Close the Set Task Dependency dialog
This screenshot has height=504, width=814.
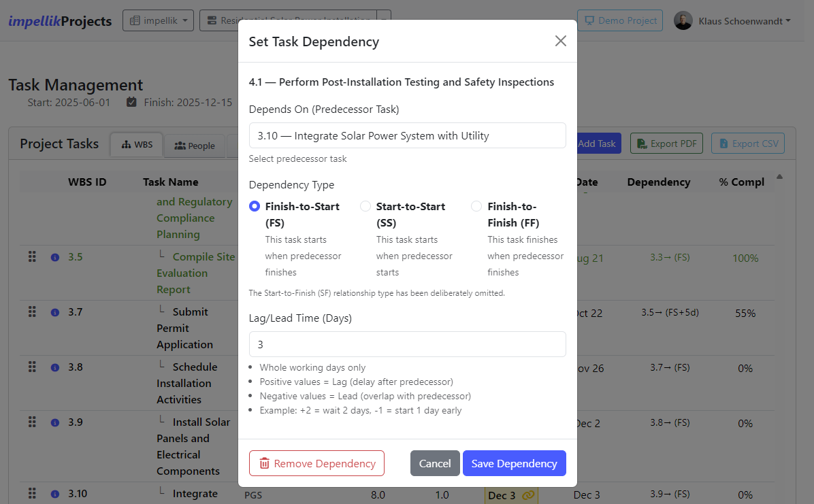(x=560, y=41)
